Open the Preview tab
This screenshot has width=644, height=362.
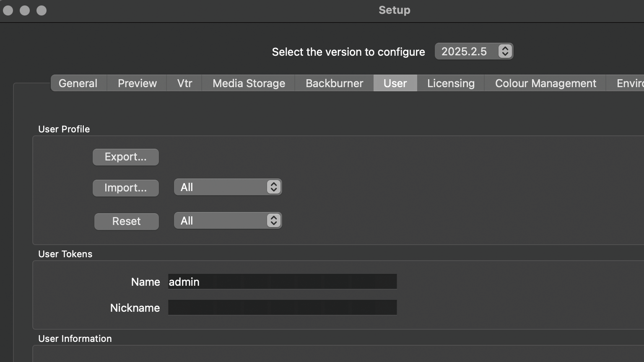pos(137,83)
